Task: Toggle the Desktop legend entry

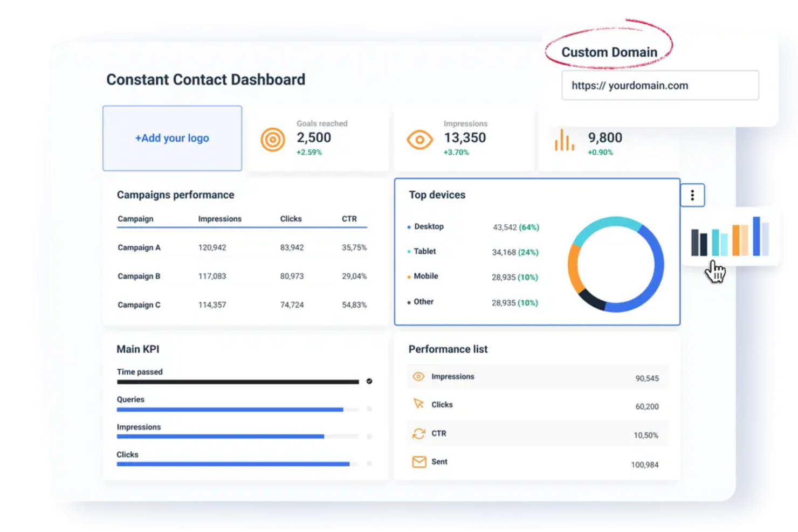Action: (430, 226)
